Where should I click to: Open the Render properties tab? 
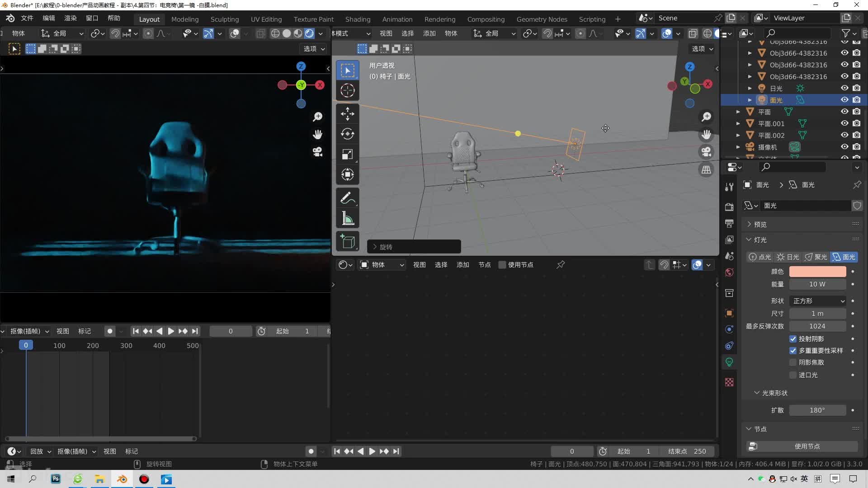click(x=729, y=207)
